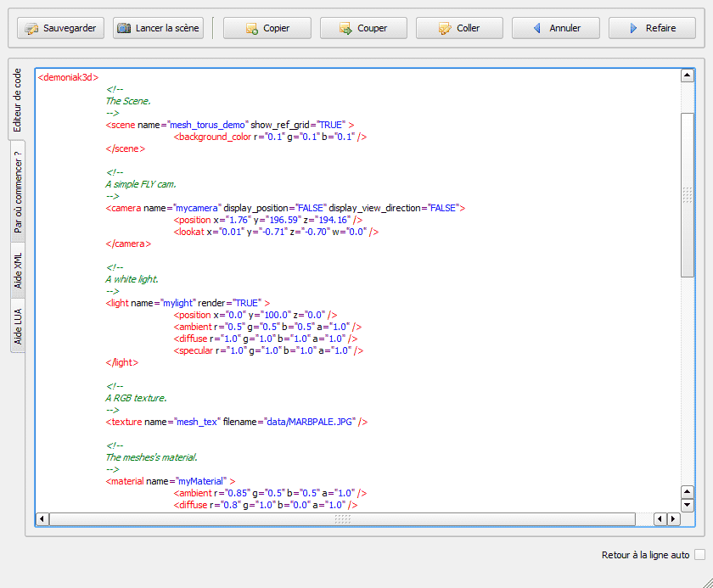Copy selection with Copier button
The image size is (713, 588).
[267, 28]
